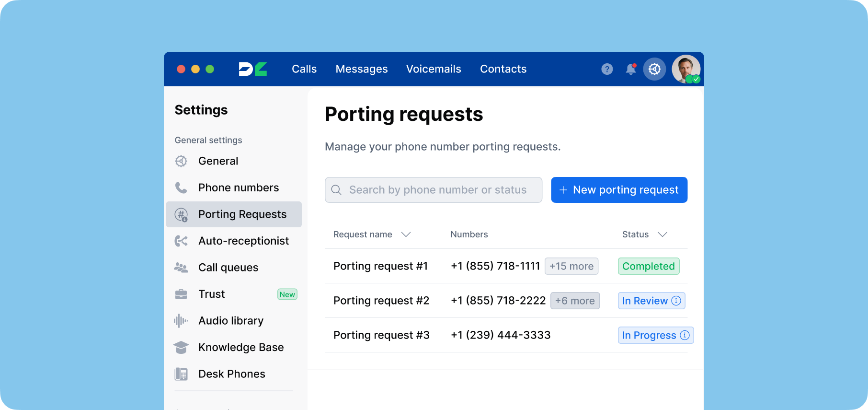Screen dimensions: 868x410
Task: Click the info icon on In Review
Action: [676, 301]
